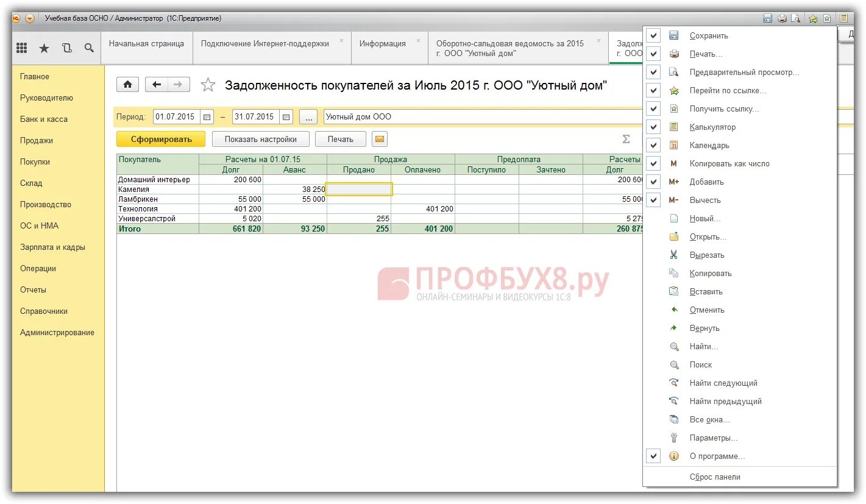Viewport: 866px width, 504px height.
Task: Click Показать настройки button
Action: pos(261,139)
